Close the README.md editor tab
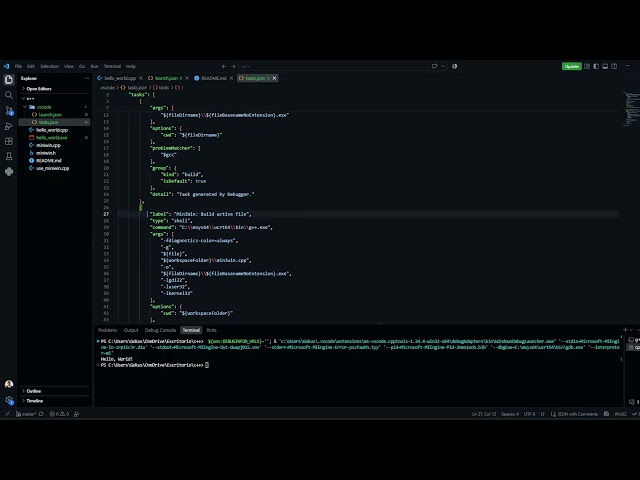640x480 pixels. tap(231, 78)
